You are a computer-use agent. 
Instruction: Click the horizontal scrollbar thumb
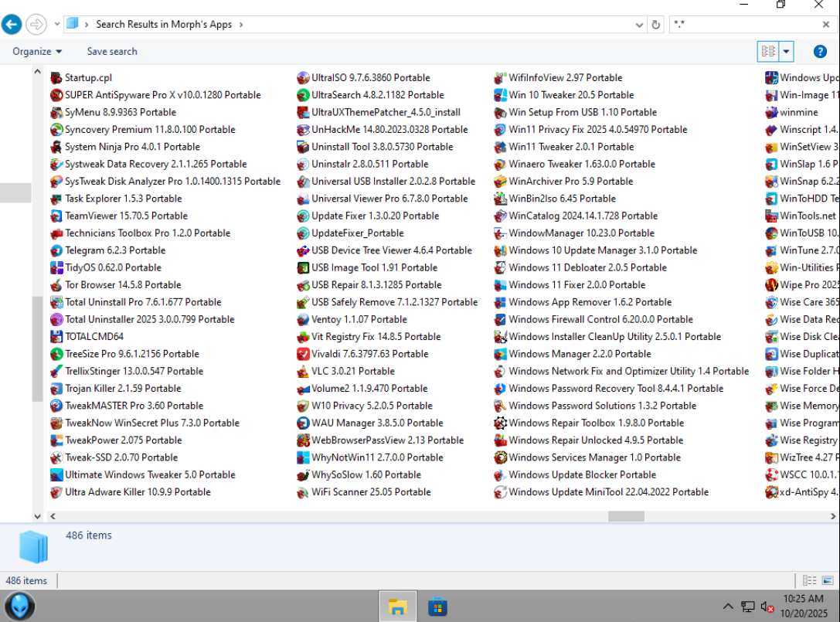tap(626, 516)
